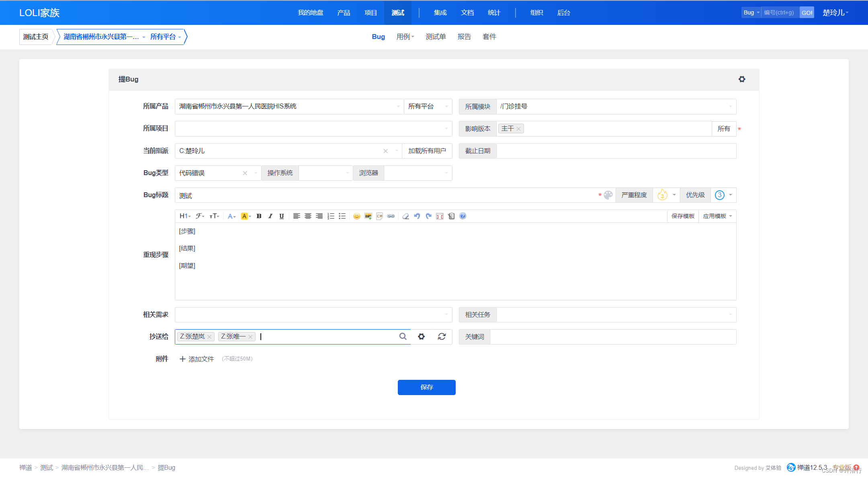868x477 pixels.
Task: Undo last edit in editor
Action: coord(417,216)
